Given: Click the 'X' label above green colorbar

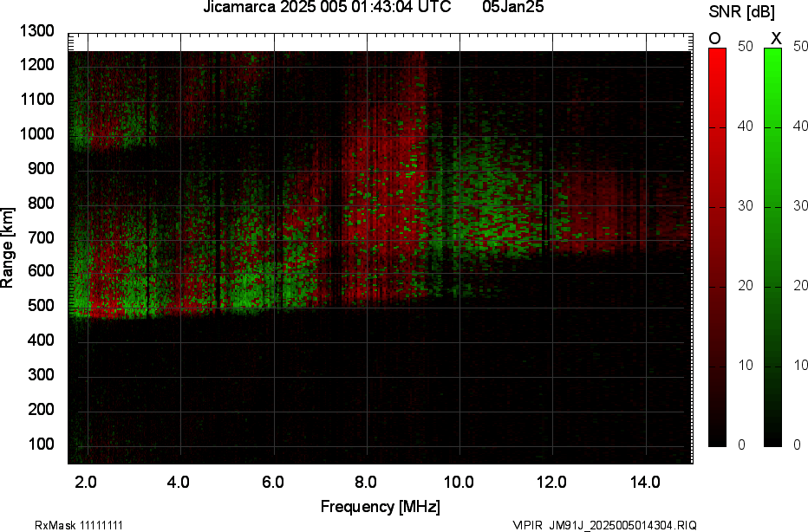Looking at the screenshot, I should pos(776,38).
